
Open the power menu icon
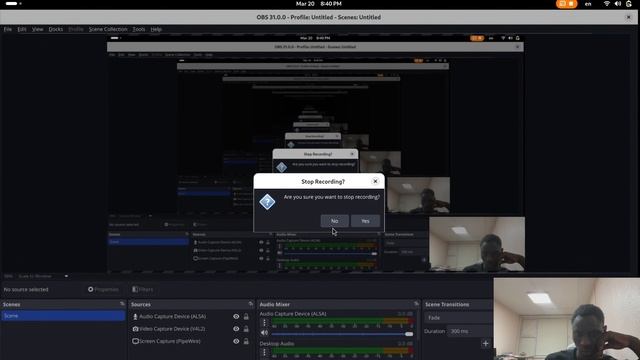[629, 4]
